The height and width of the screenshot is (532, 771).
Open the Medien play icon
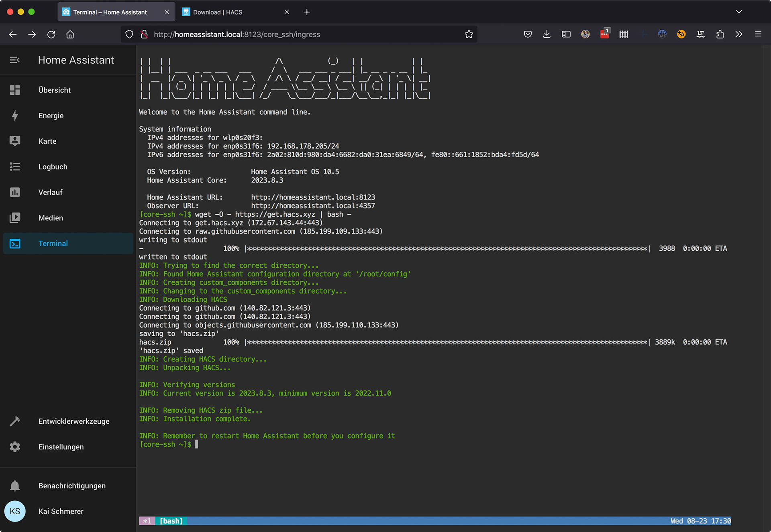[15, 218]
